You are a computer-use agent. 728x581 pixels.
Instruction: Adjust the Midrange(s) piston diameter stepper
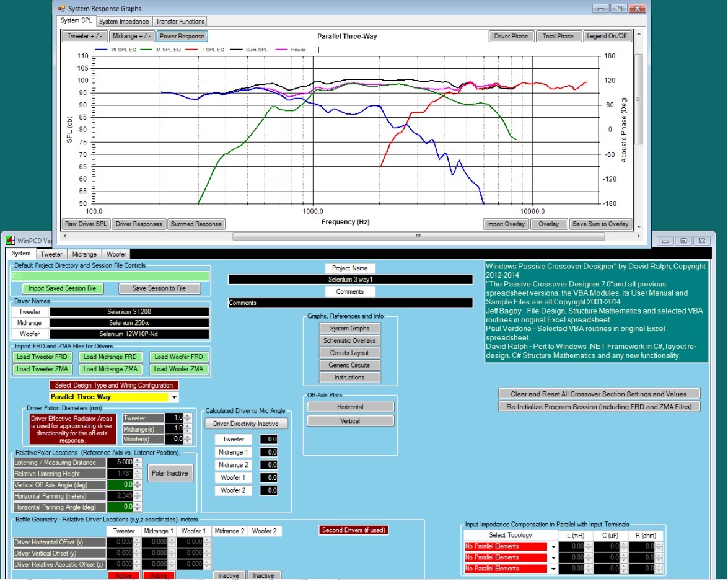coord(188,428)
